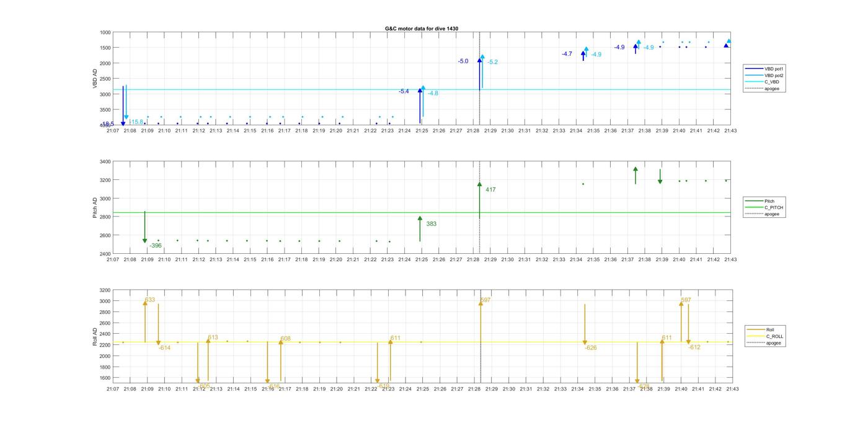Click the '-626' roll data label
Screen dimensions: 868x430
[x=591, y=347]
